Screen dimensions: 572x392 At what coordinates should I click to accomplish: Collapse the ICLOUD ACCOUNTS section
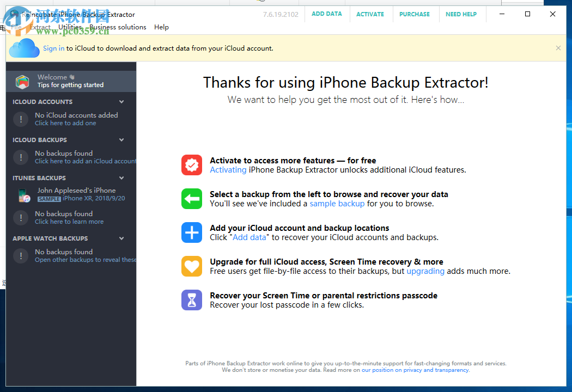121,101
